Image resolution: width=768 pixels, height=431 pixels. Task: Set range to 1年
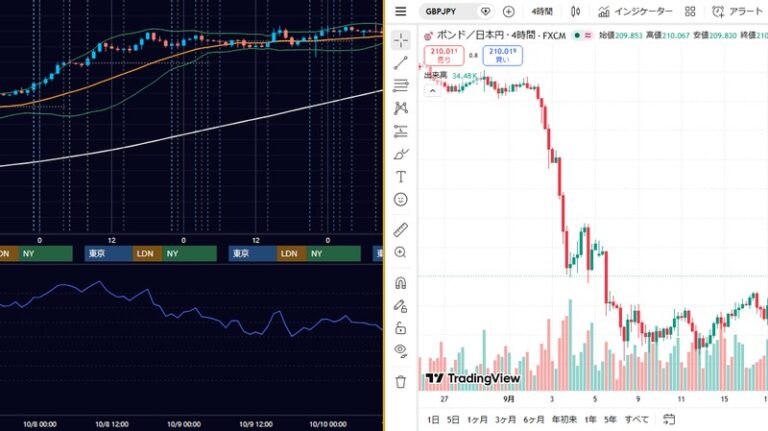coord(590,420)
